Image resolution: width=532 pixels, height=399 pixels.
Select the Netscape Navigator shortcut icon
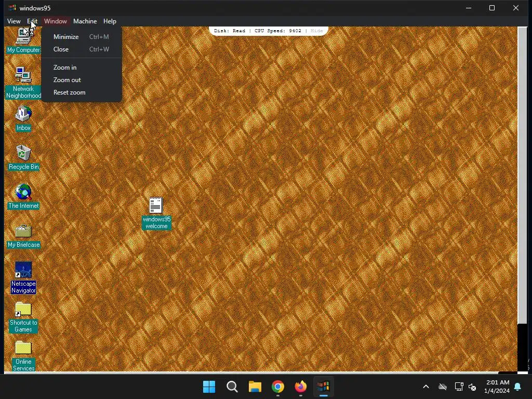pyautogui.click(x=23, y=277)
